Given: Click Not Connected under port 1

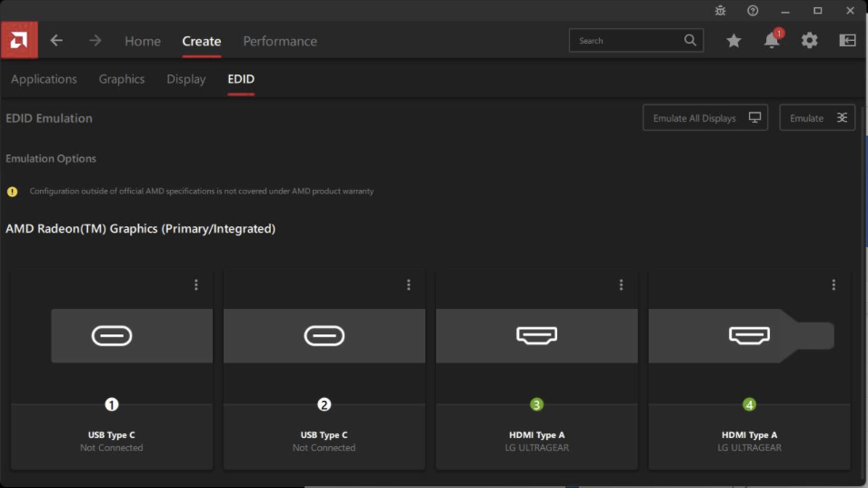Looking at the screenshot, I should pos(111,448).
